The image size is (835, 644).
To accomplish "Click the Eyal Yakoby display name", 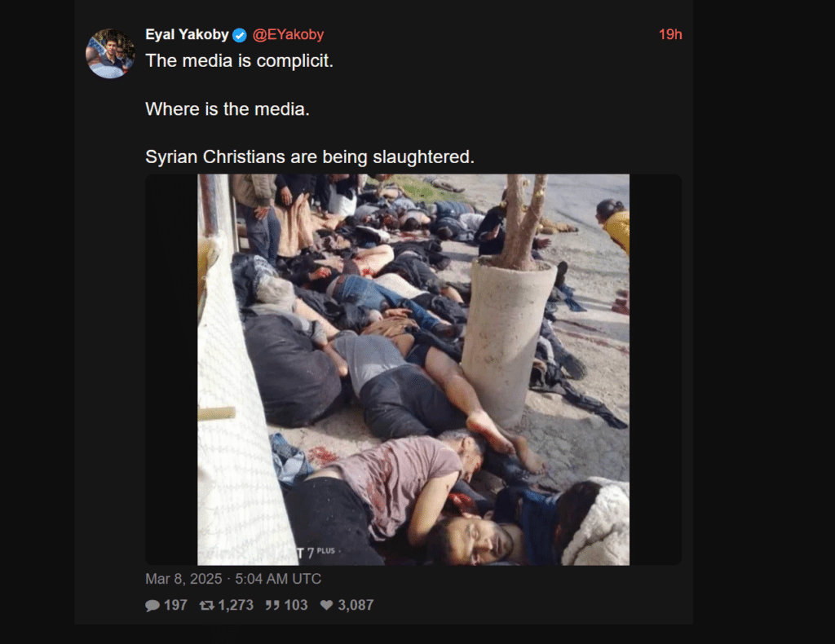I will coord(187,34).
